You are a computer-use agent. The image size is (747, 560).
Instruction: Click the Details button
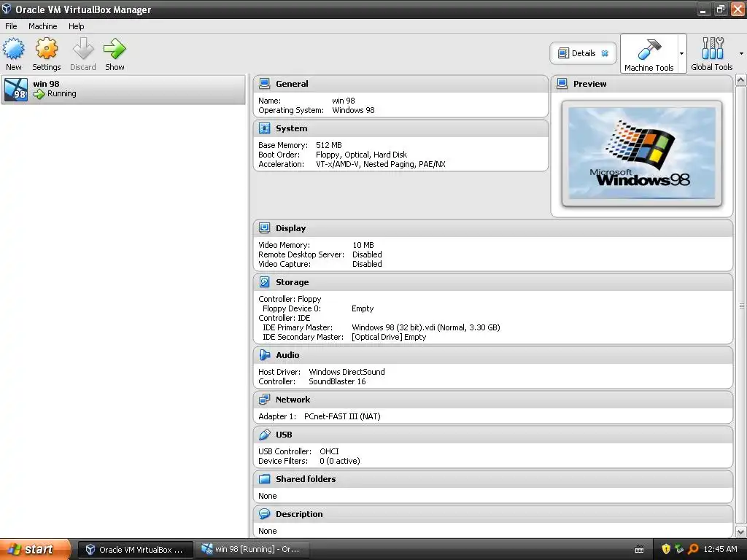(x=583, y=53)
